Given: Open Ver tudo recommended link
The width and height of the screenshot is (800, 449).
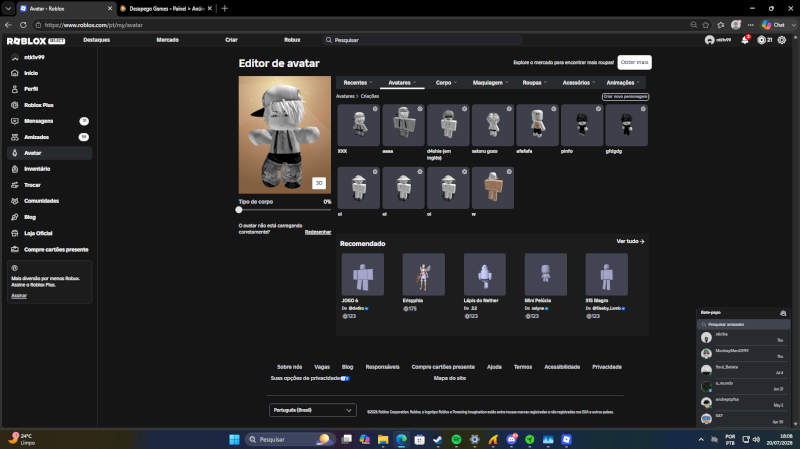Looking at the screenshot, I should 630,241.
